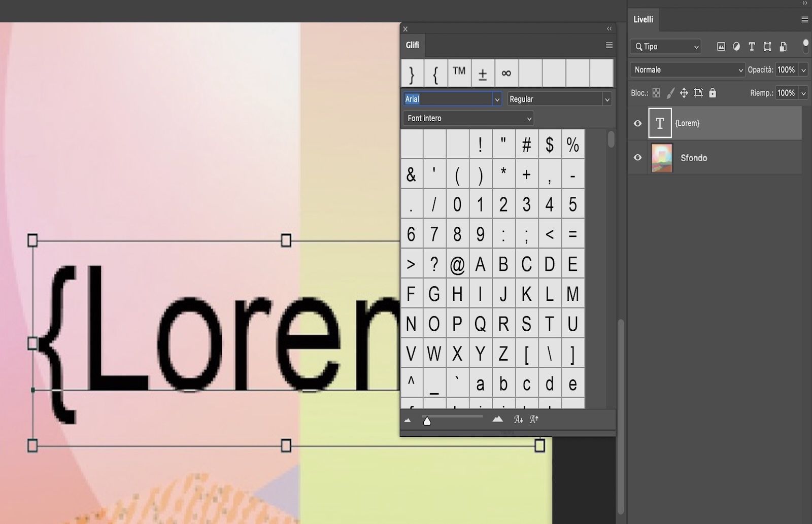Zoom out glyph preview with the A-down icon
The height and width of the screenshot is (524, 812).
pyautogui.click(x=519, y=419)
